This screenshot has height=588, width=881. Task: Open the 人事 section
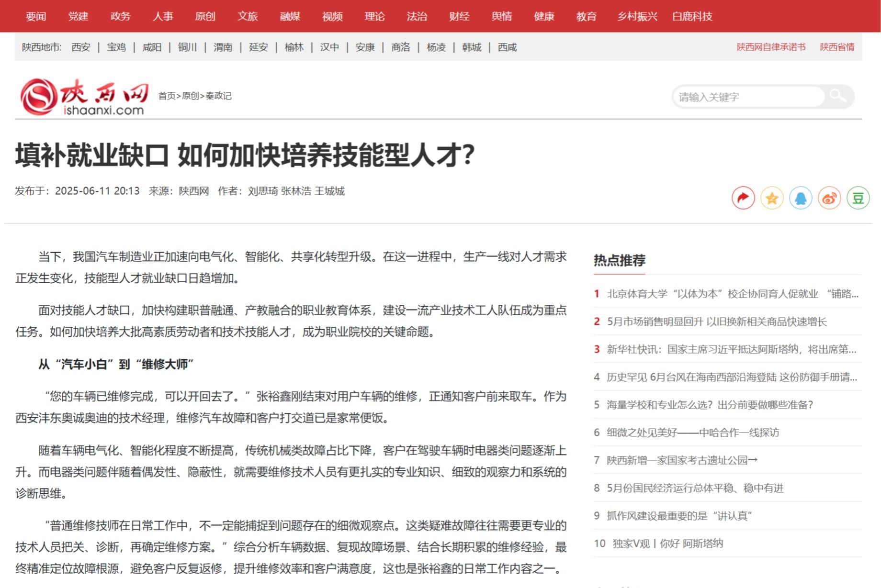point(163,16)
